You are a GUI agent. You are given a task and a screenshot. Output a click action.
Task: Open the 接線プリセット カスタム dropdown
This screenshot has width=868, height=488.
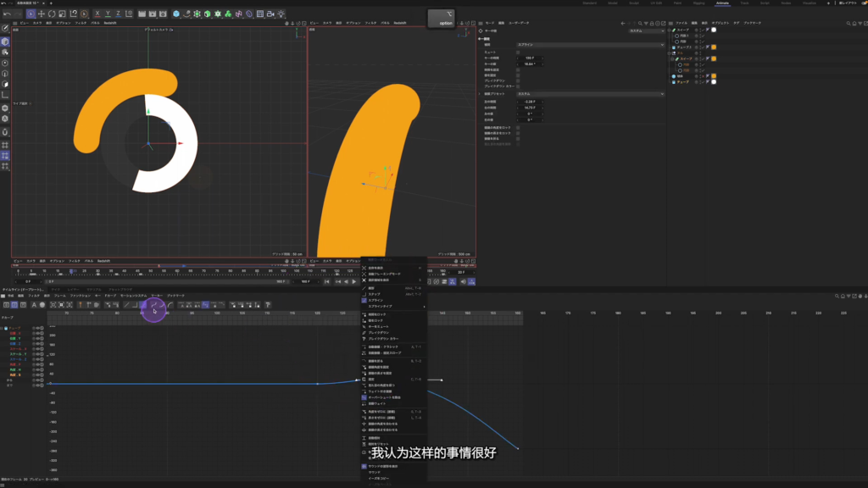590,94
